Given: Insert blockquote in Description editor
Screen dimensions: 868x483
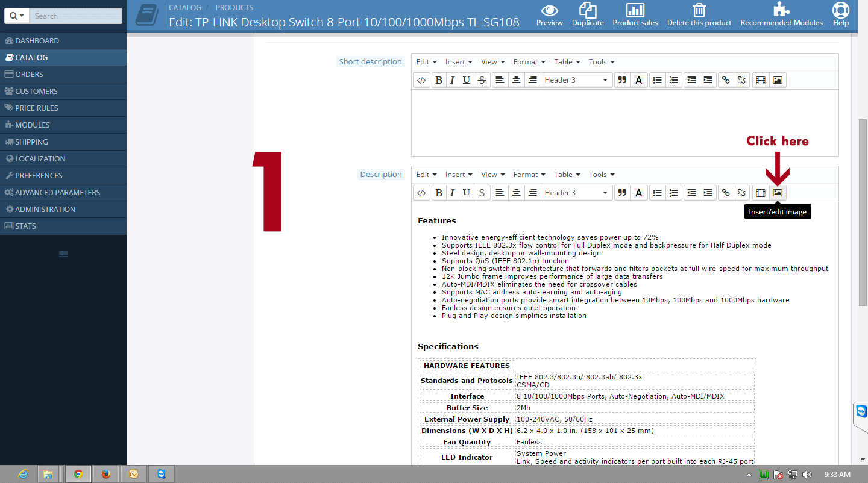Looking at the screenshot, I should pos(622,193).
